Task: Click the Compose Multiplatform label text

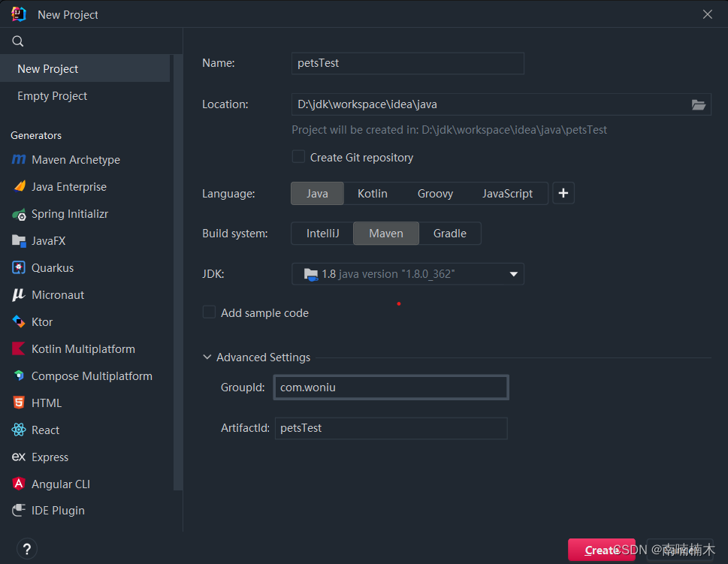Action: click(92, 376)
